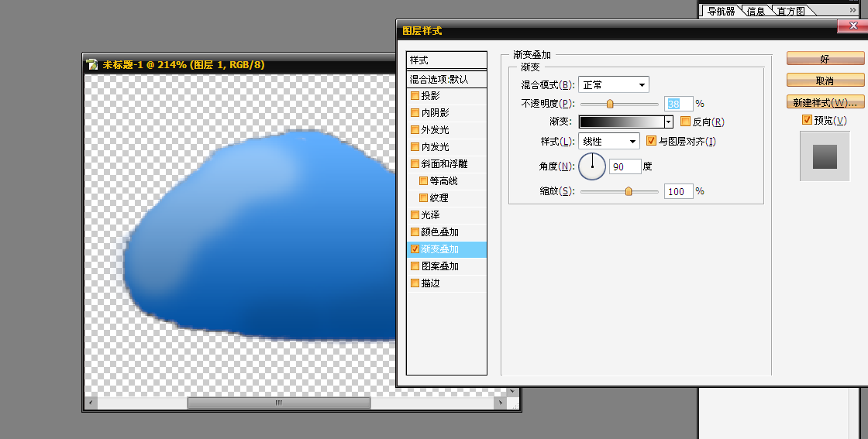The width and height of the screenshot is (868, 439).
Task: Click the 不透明度 opacity value field
Action: point(679,104)
